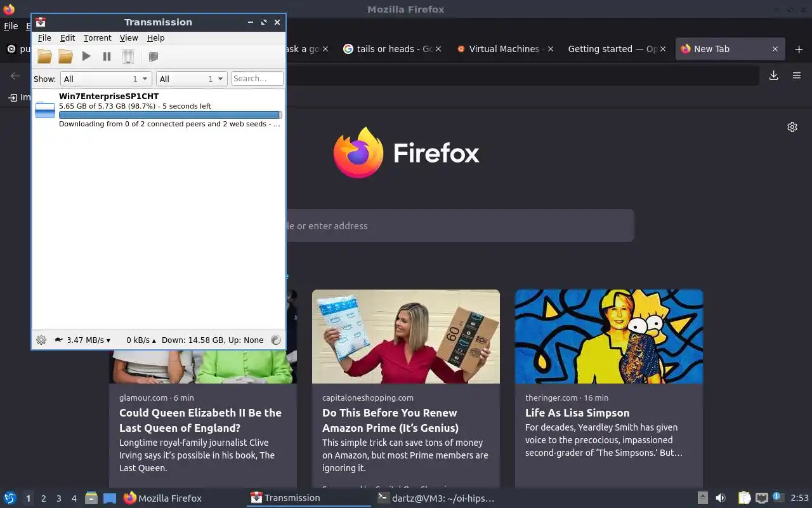Open the 0 kB/s upload speed limit menu
Viewport: 812px width, 508px height.
point(141,340)
